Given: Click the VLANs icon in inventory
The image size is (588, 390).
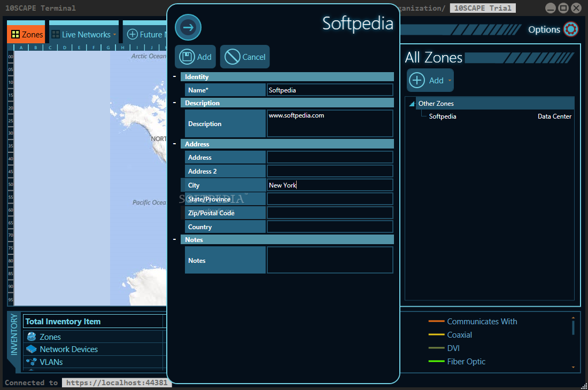Looking at the screenshot, I should tap(32, 362).
